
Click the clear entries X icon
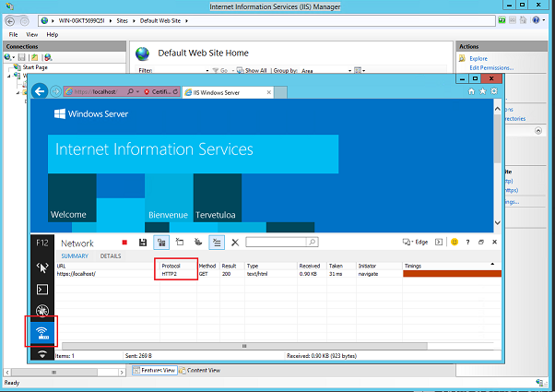click(235, 242)
